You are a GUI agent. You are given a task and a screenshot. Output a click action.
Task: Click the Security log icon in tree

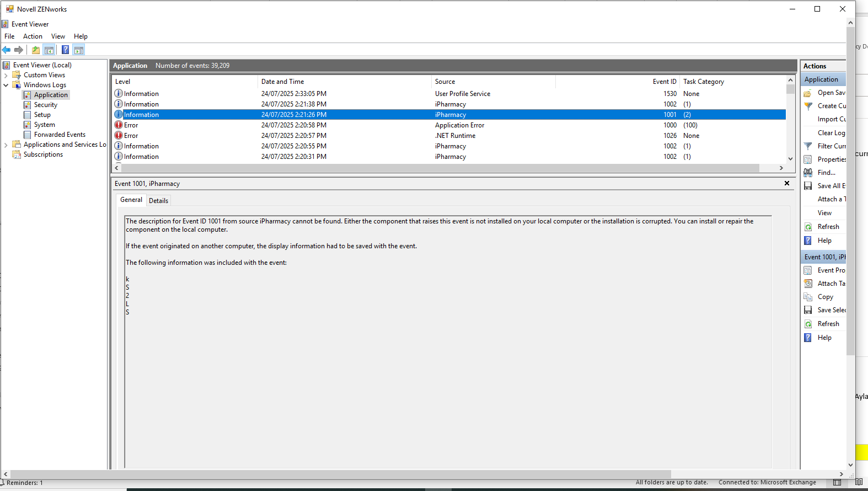[x=27, y=105]
